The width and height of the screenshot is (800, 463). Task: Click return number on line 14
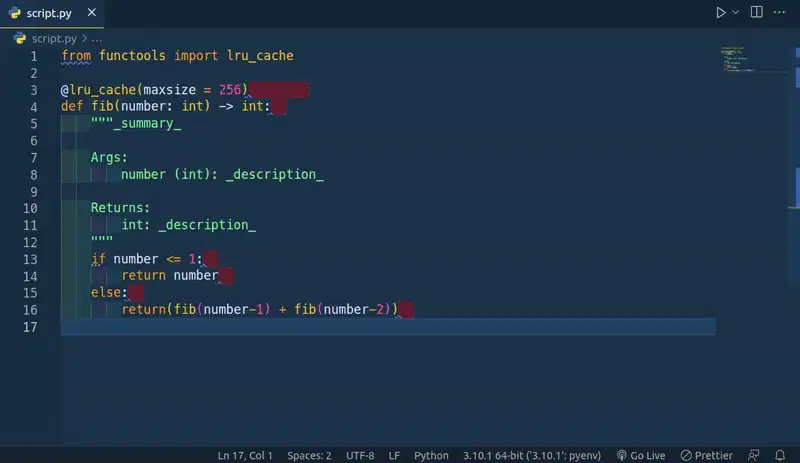pos(170,276)
